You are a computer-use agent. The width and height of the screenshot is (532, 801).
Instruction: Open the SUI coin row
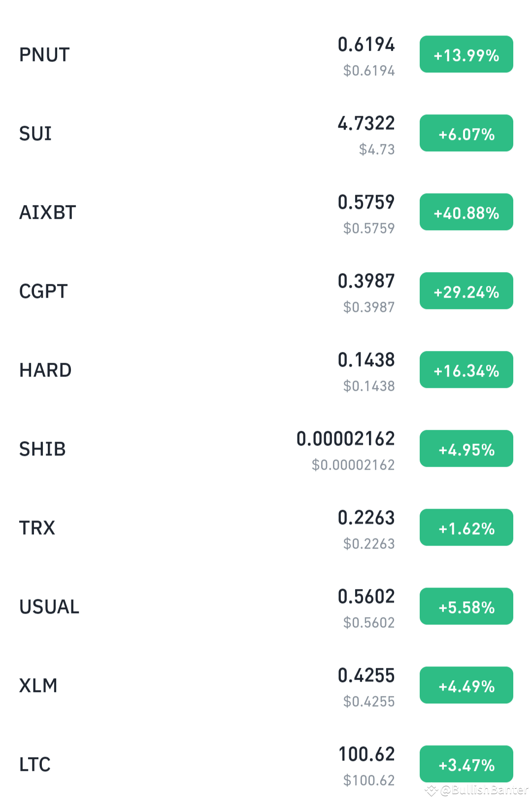coord(266,133)
